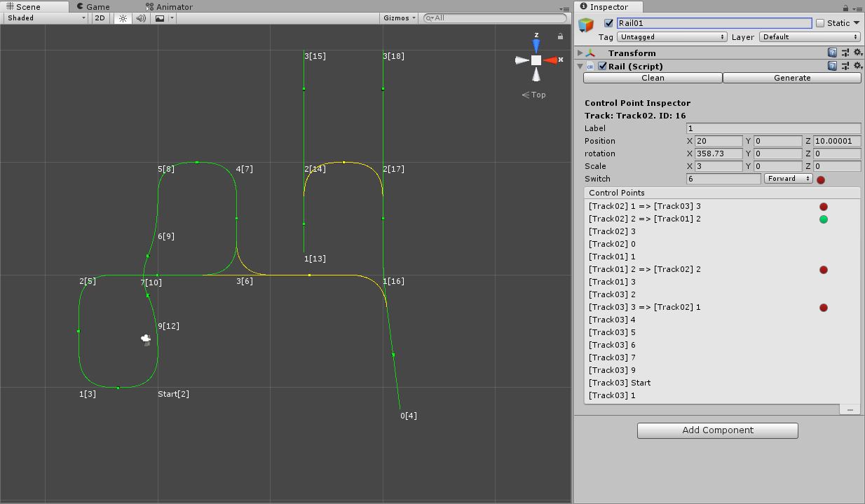The image size is (865, 504).
Task: Click the Label input field
Action: [x=774, y=128]
